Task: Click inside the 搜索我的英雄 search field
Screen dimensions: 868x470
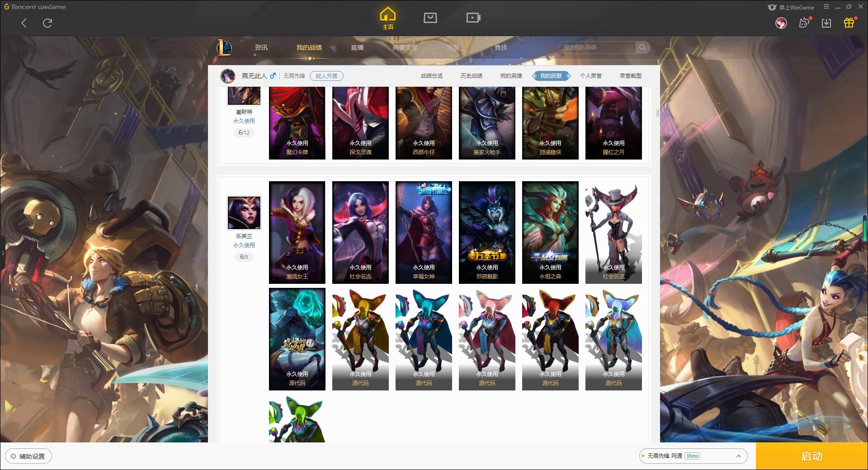Action: pos(597,47)
